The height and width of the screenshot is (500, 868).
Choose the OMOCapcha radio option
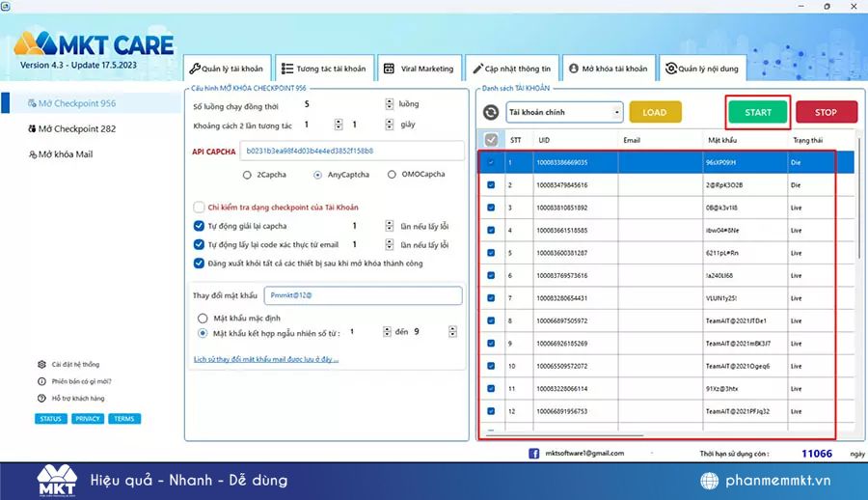pyautogui.click(x=392, y=174)
